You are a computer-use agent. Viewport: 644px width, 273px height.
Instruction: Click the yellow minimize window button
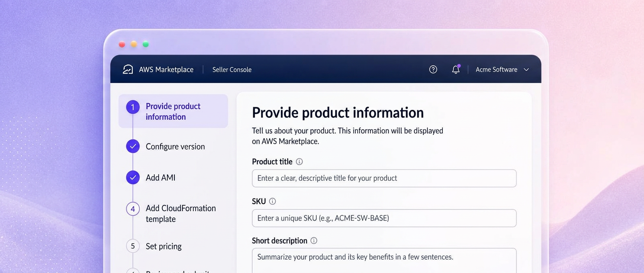pos(134,44)
